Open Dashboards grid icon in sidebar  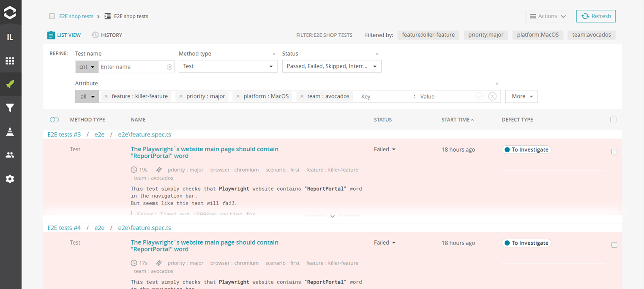pyautogui.click(x=10, y=61)
